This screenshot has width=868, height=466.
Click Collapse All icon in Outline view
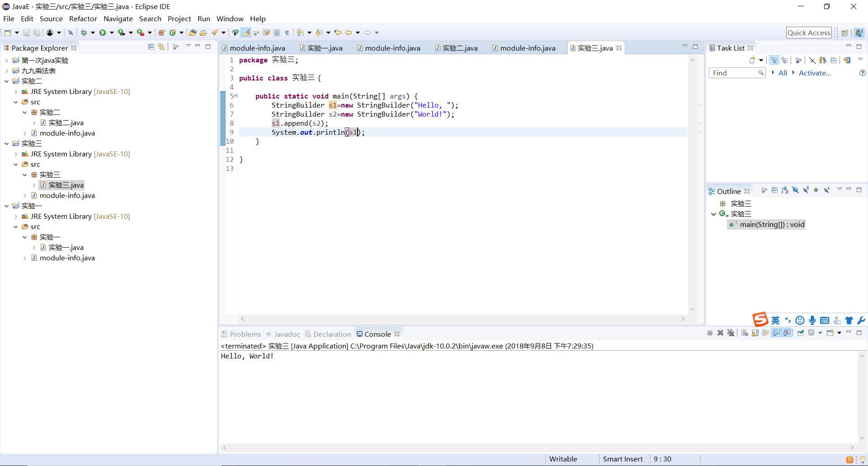coord(774,190)
